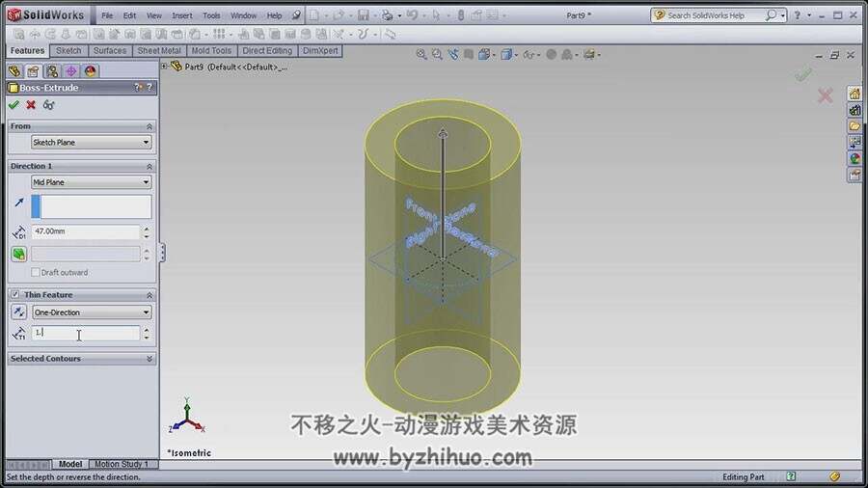Image resolution: width=868 pixels, height=488 pixels.
Task: Open Display Style cube icon
Action: coord(506,54)
